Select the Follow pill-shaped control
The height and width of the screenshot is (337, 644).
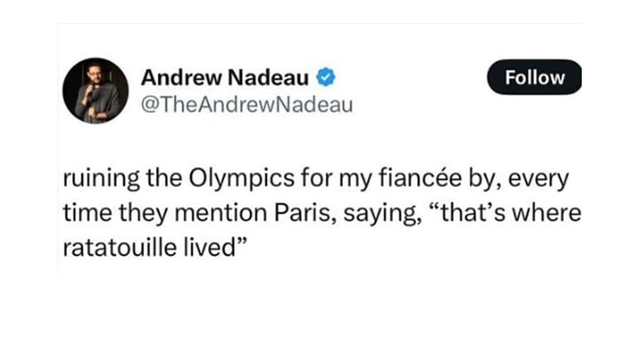(x=534, y=78)
